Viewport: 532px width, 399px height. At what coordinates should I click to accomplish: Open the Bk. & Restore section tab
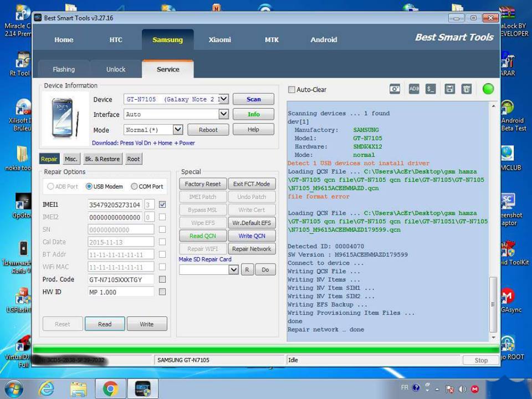103,159
